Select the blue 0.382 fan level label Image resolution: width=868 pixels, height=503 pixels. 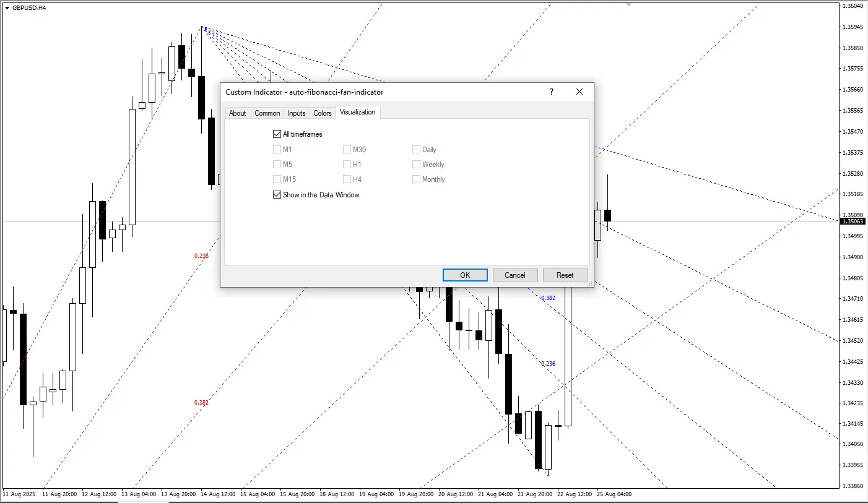[548, 298]
